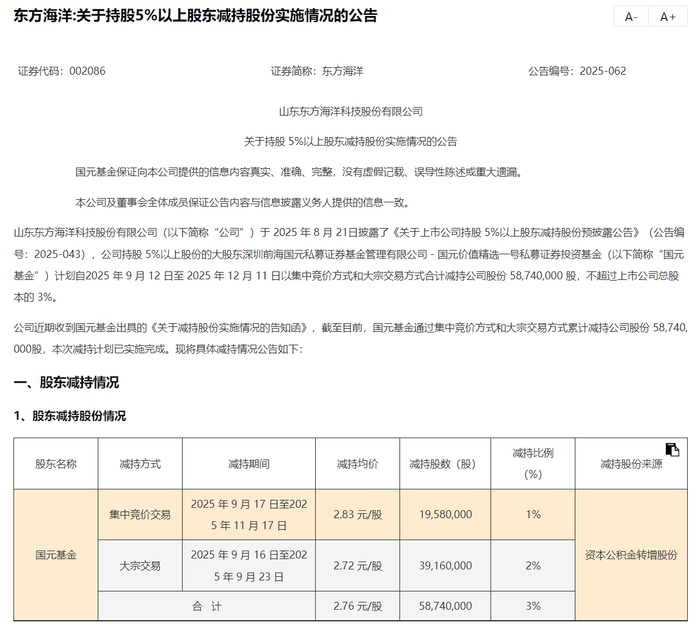Click the 国元基金 shareholder cell

56,555
